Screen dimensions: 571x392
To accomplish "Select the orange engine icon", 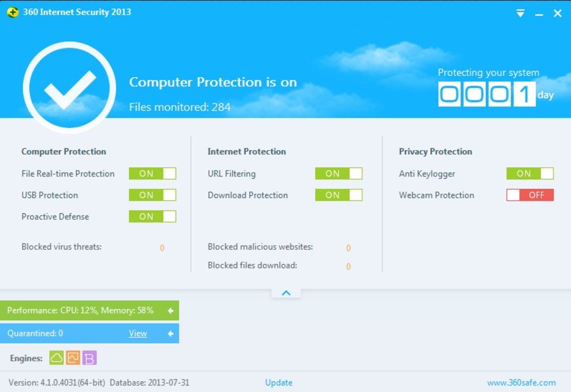I will pos(73,358).
